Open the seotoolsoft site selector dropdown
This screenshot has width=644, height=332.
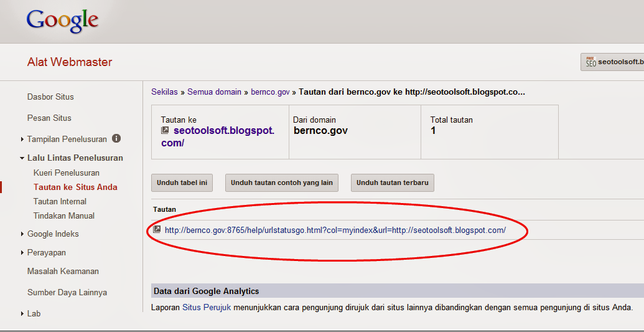(612, 62)
